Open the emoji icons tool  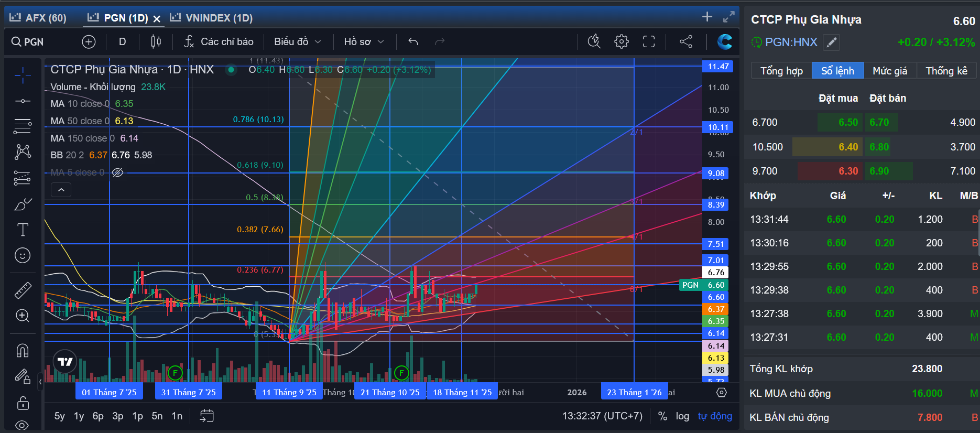click(x=23, y=255)
